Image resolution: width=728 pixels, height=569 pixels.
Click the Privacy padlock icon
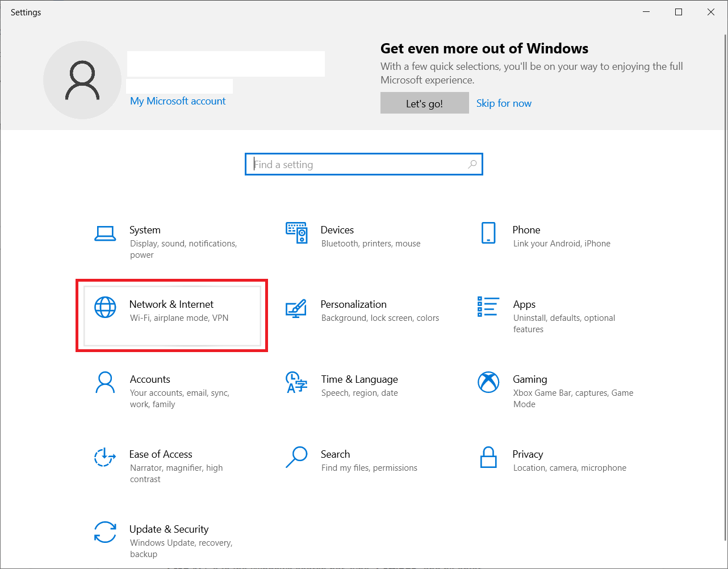click(x=488, y=457)
